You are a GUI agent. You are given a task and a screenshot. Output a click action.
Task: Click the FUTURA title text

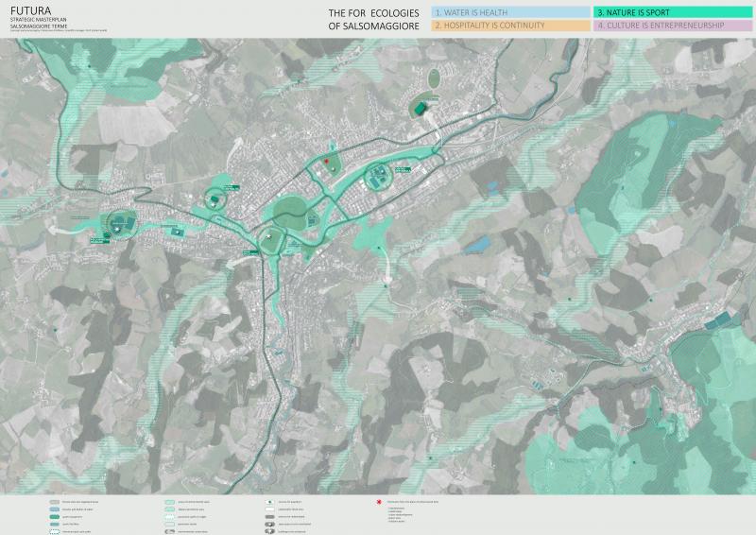(25, 9)
